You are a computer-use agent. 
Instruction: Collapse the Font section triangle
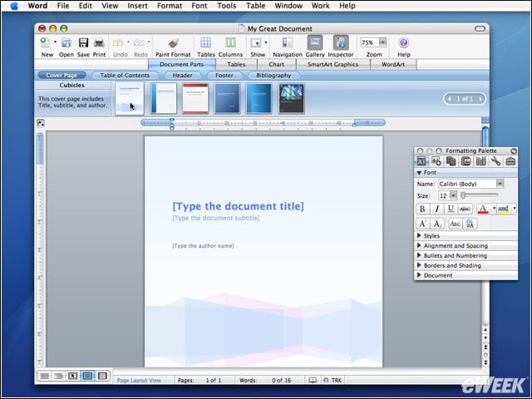(x=419, y=173)
